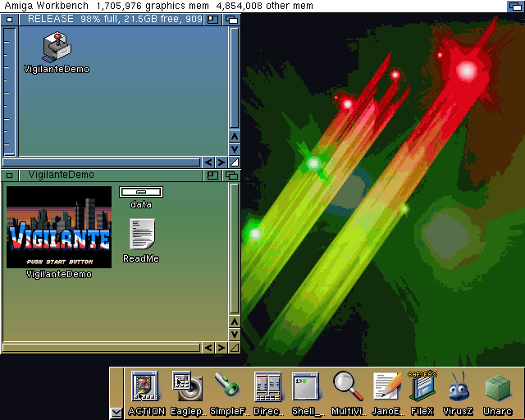Click the VigilanteDemo window depth gadget
This screenshot has height=420, width=525.
(231, 176)
